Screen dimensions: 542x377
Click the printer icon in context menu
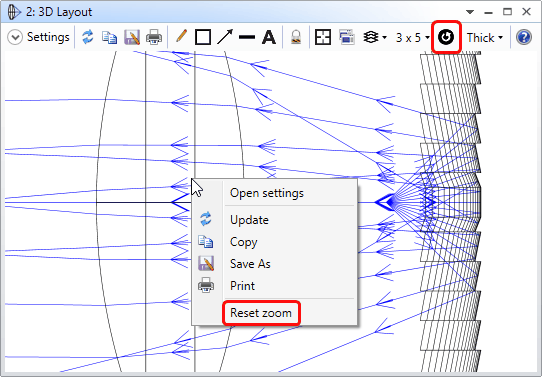click(x=206, y=285)
